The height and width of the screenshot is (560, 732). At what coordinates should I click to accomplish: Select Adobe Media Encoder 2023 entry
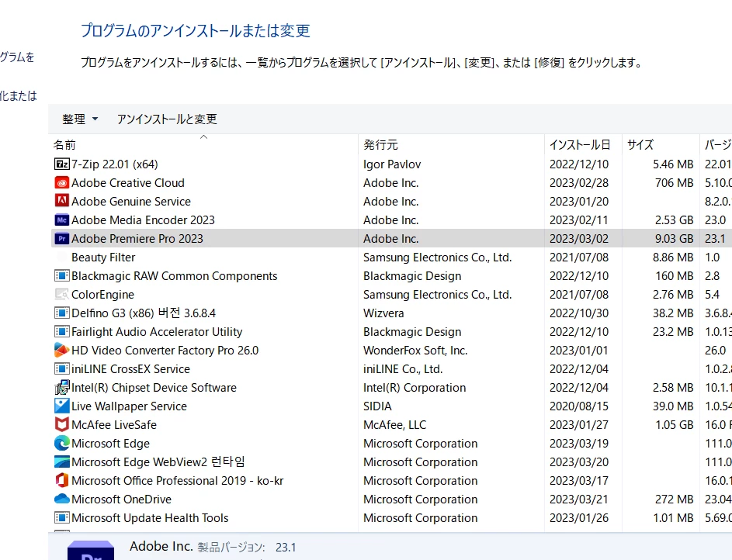click(143, 220)
